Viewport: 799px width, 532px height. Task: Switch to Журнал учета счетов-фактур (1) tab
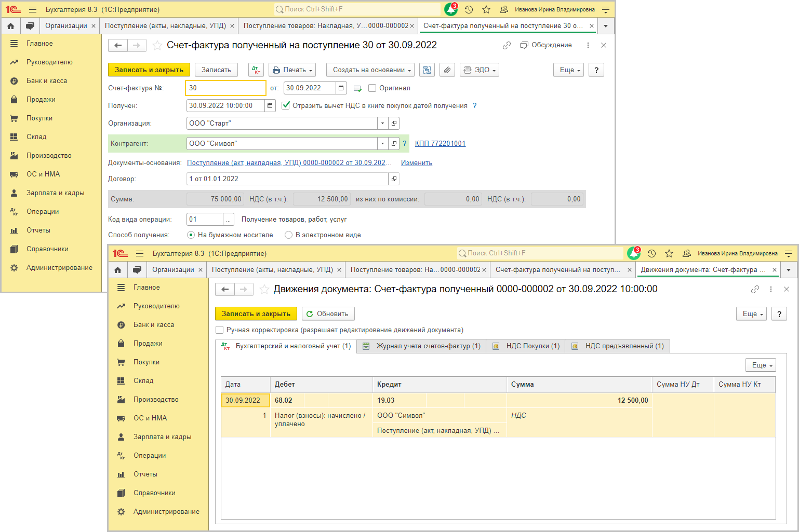[x=421, y=346]
